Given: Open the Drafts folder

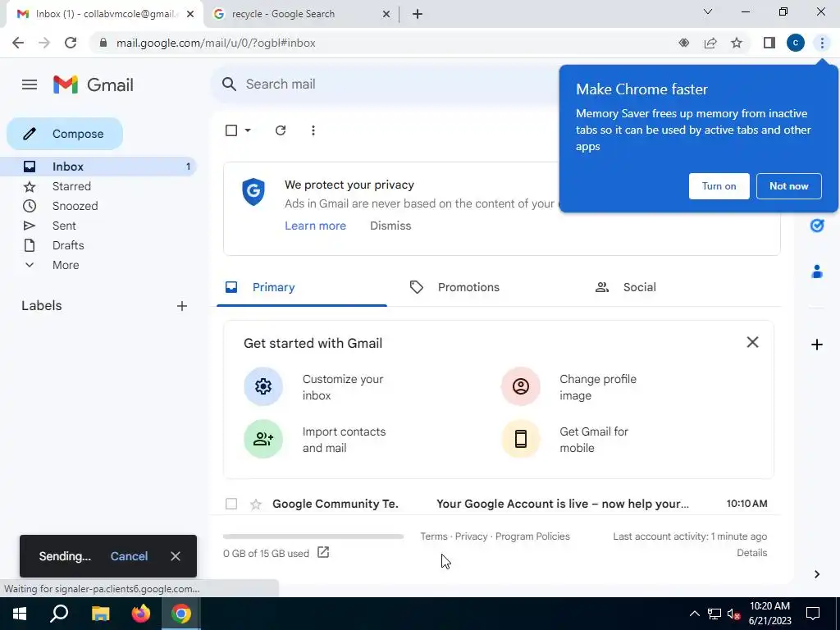Looking at the screenshot, I should click(68, 245).
